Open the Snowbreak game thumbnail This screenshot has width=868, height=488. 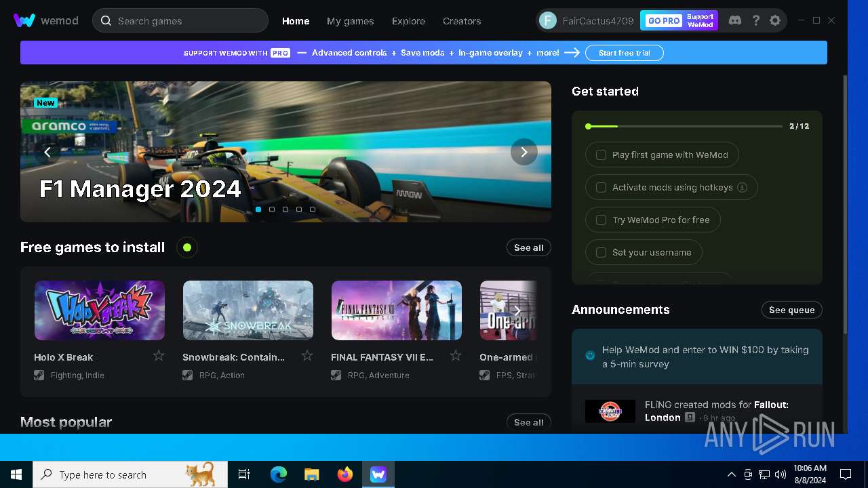pos(248,310)
